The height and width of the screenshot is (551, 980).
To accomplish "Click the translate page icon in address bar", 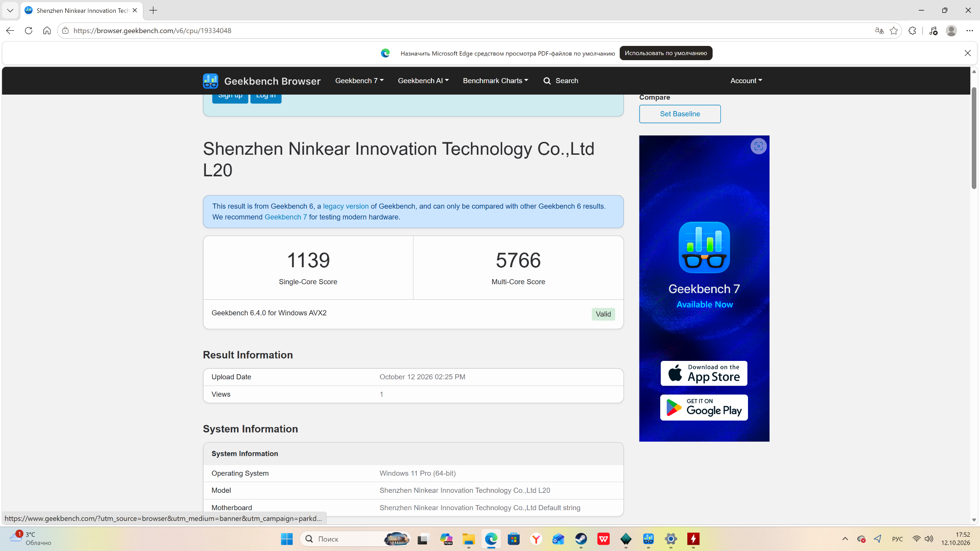I will coord(879,31).
